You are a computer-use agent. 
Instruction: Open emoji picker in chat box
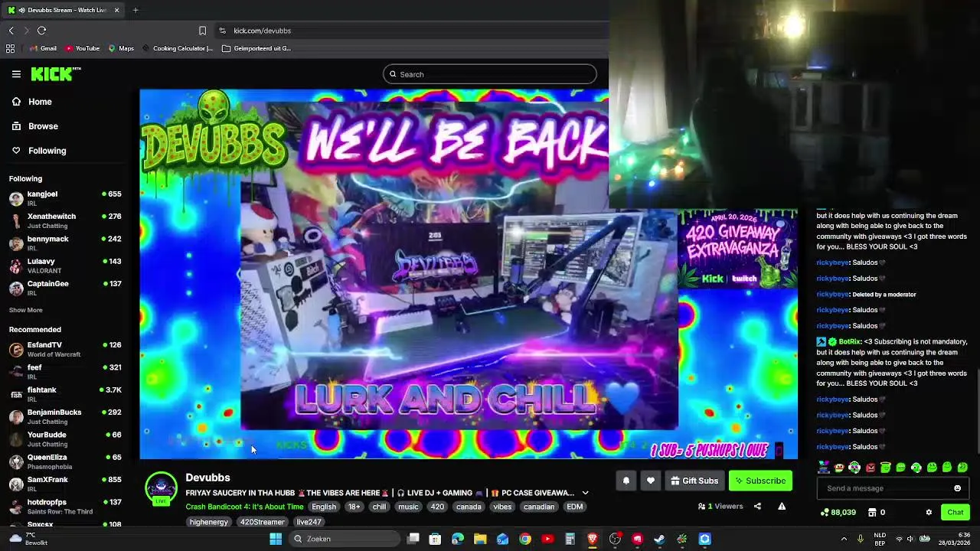coord(957,488)
